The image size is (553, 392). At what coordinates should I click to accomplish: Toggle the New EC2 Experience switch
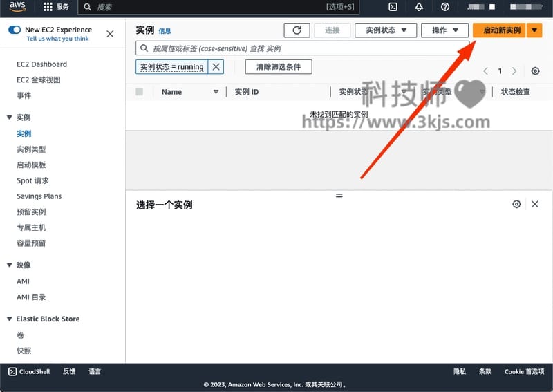[15, 30]
